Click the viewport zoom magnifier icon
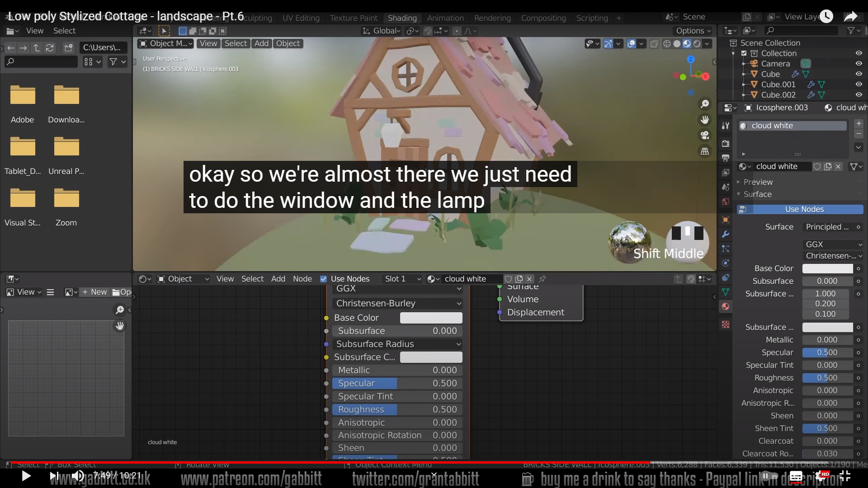The height and width of the screenshot is (488, 868). (x=704, y=104)
